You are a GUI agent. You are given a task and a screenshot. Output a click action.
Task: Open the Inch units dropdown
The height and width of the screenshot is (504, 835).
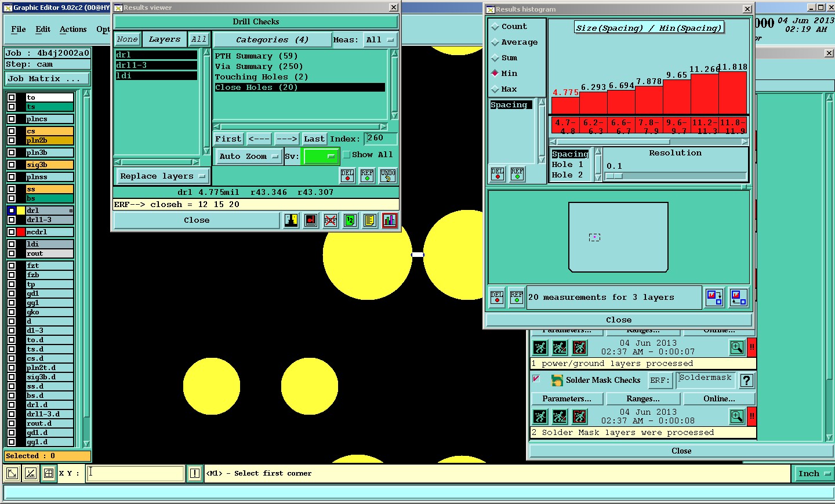click(x=814, y=474)
